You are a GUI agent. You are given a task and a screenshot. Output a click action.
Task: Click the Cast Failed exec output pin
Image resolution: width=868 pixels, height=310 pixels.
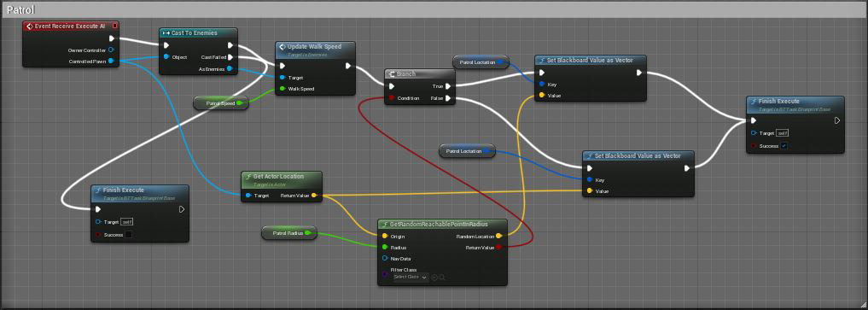point(230,57)
